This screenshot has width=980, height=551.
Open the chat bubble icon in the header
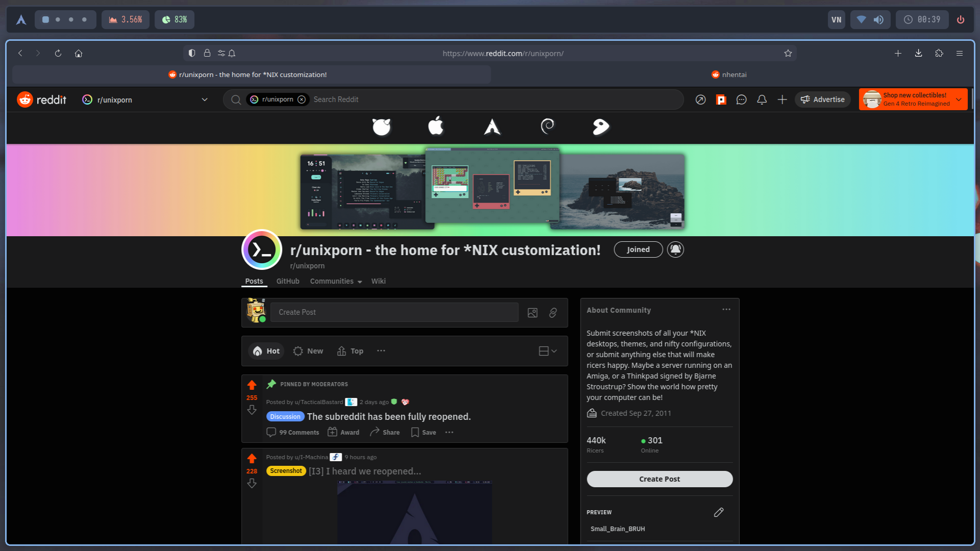741,100
